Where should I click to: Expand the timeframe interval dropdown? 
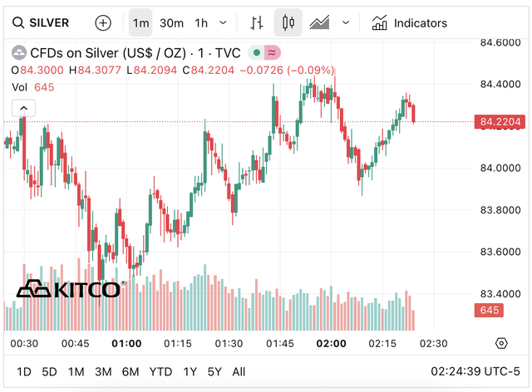(223, 23)
